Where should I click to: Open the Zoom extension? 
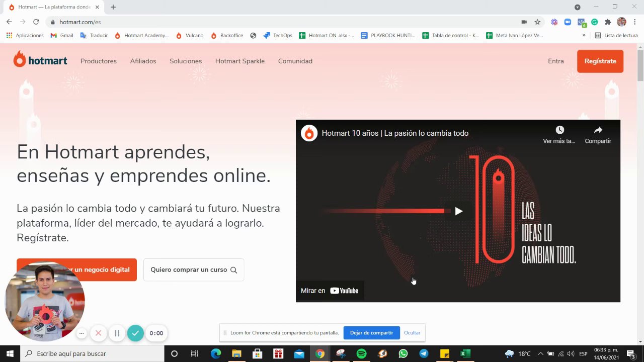click(568, 22)
